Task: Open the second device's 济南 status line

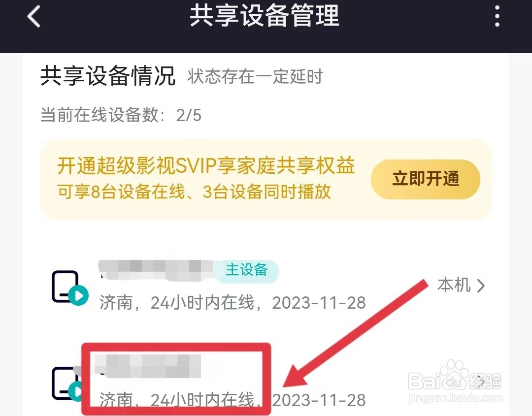Action: (233, 400)
